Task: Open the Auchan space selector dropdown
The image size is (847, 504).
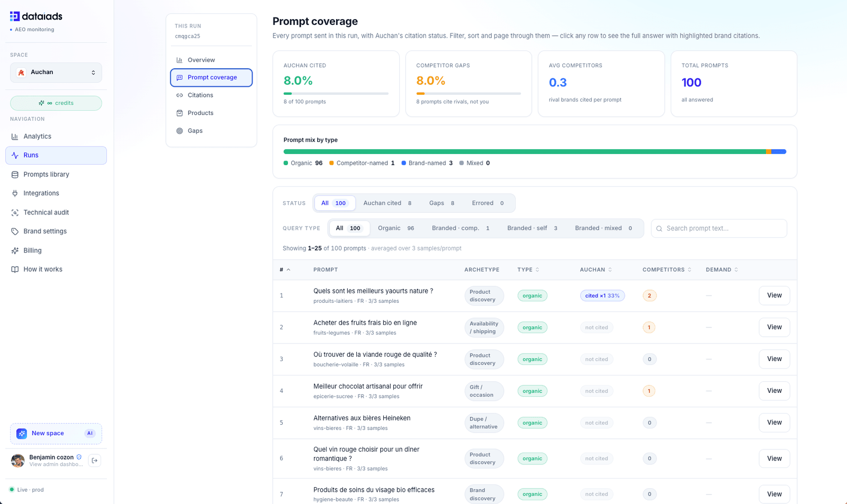Action: [x=56, y=73]
